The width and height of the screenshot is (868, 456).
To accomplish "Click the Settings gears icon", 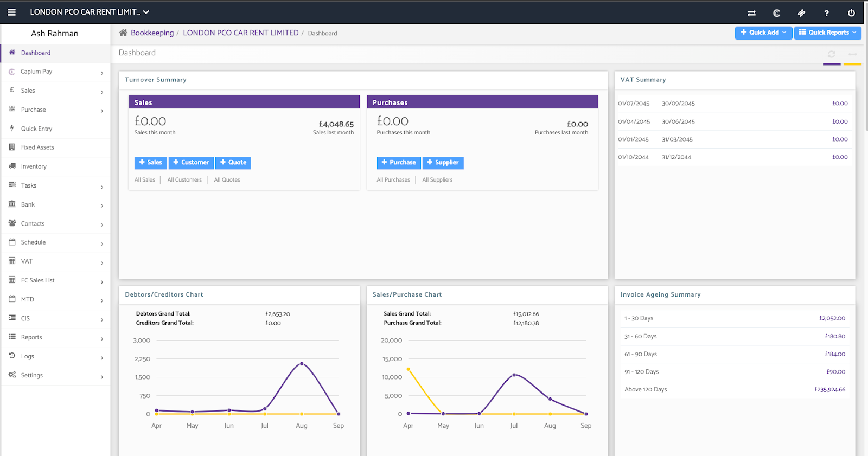I will point(12,375).
